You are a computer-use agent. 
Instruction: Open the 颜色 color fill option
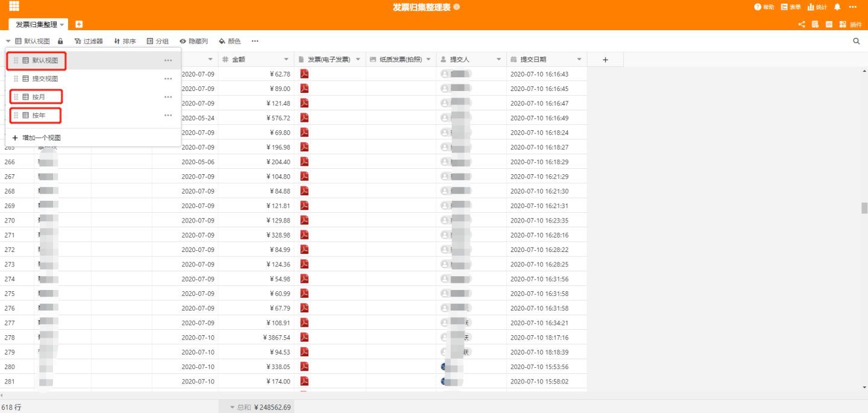click(x=230, y=41)
